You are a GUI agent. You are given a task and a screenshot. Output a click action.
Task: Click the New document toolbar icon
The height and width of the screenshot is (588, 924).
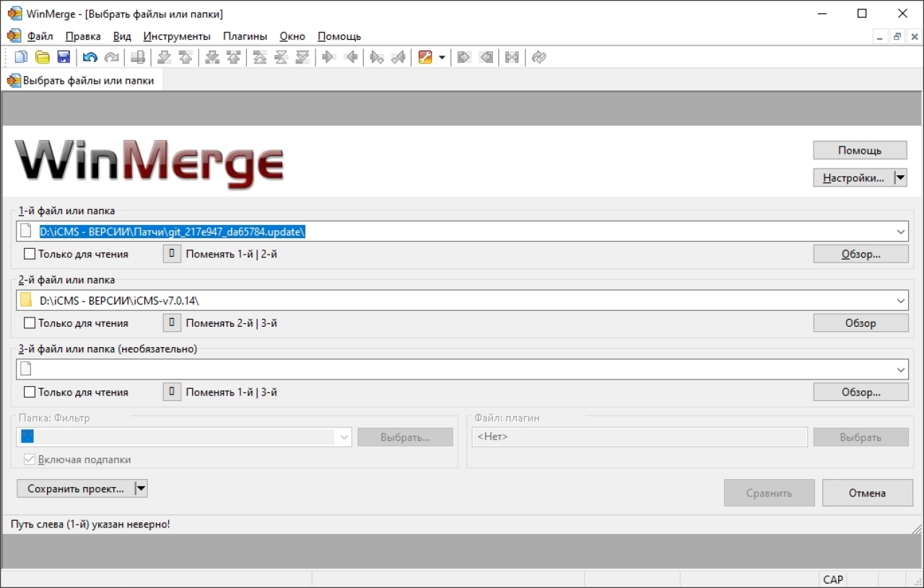(22, 57)
